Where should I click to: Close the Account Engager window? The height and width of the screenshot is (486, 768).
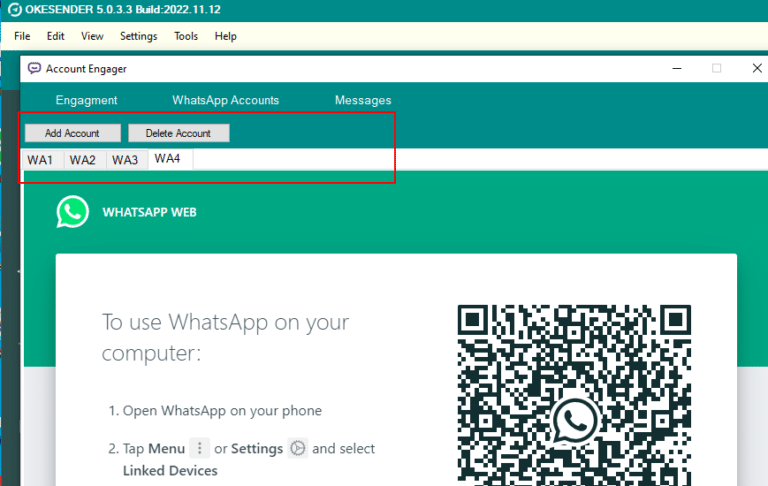coord(757,68)
